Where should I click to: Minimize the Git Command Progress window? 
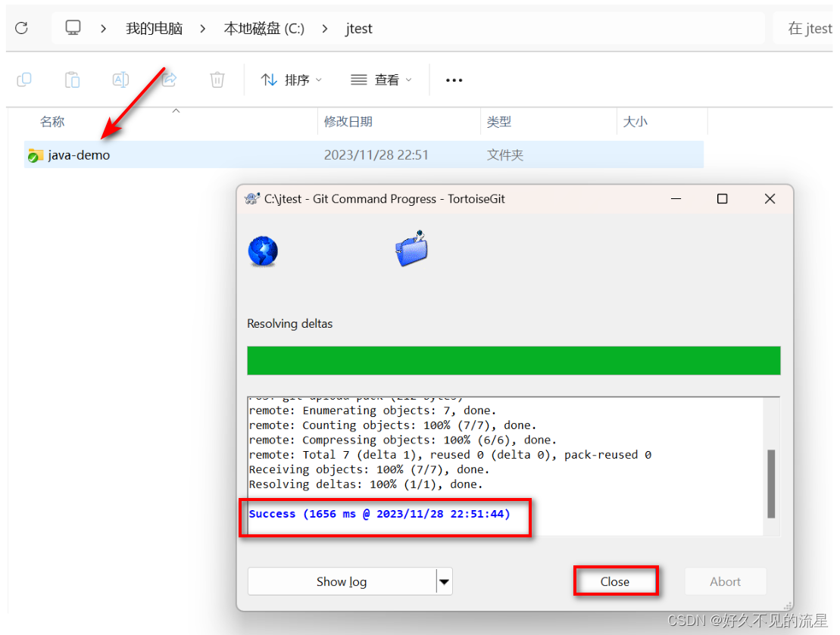pyautogui.click(x=676, y=198)
